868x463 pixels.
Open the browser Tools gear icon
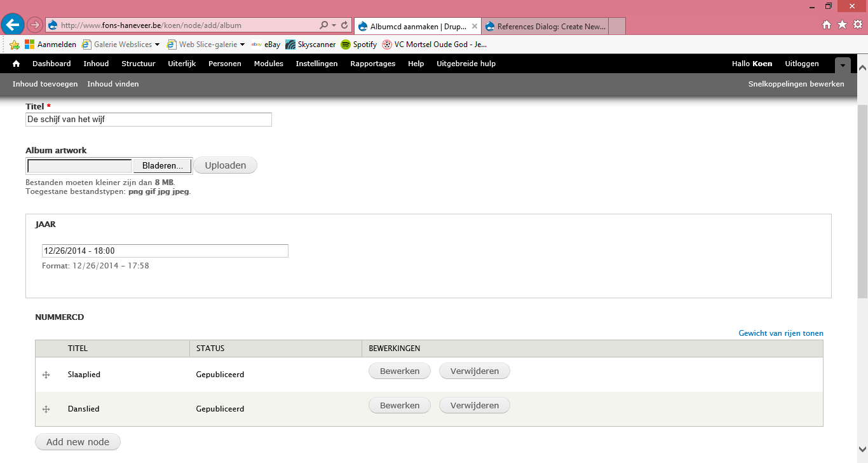point(857,25)
